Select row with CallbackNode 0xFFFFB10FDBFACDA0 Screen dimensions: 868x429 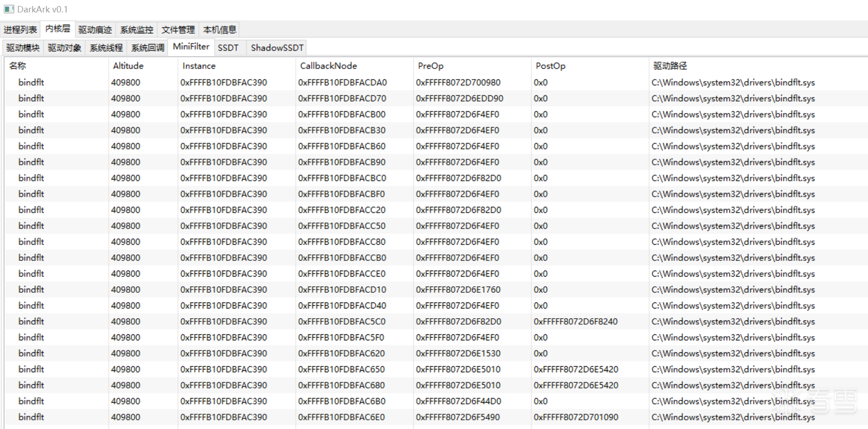[x=342, y=83]
